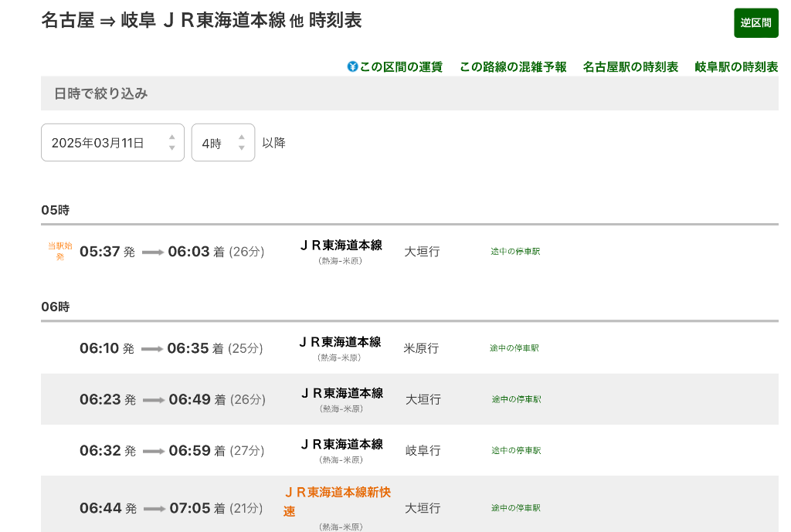Viewport: 791px width, 532px height.
Task: Click the 06:59 arrival time
Action: pyautogui.click(x=190, y=450)
